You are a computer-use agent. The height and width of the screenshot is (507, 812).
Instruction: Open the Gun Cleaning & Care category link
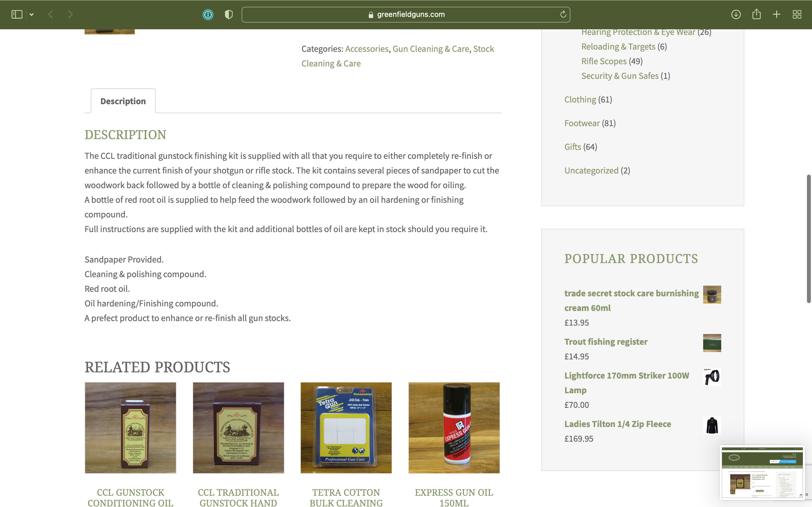coord(431,49)
